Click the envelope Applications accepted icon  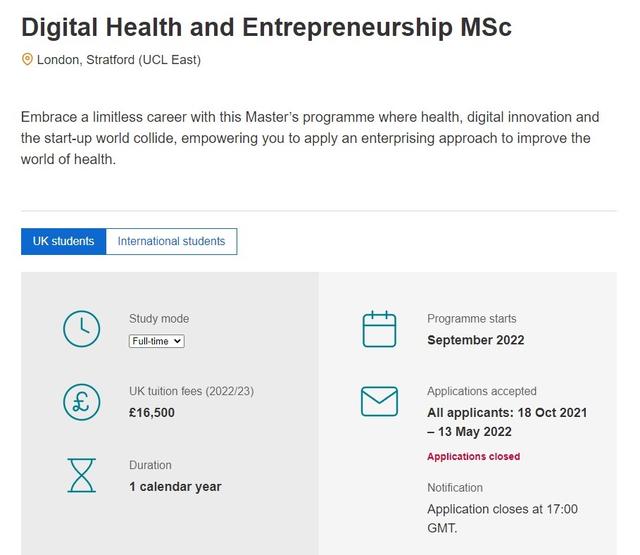pyautogui.click(x=379, y=402)
